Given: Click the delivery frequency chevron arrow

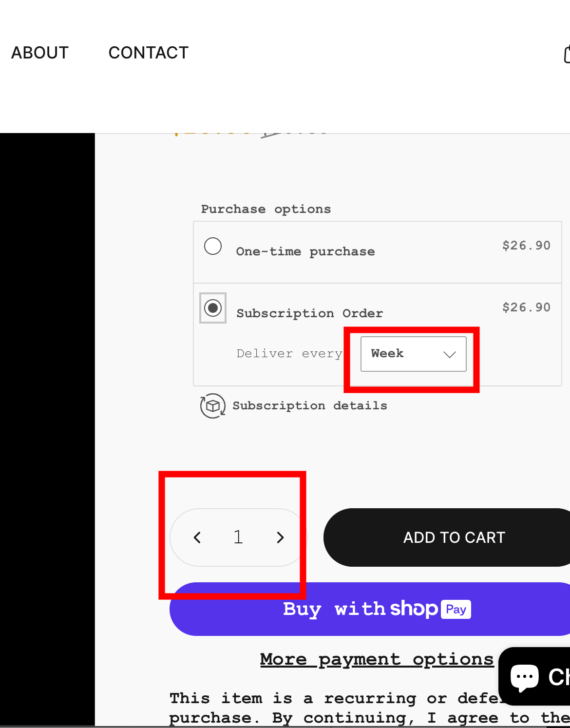Looking at the screenshot, I should [450, 354].
